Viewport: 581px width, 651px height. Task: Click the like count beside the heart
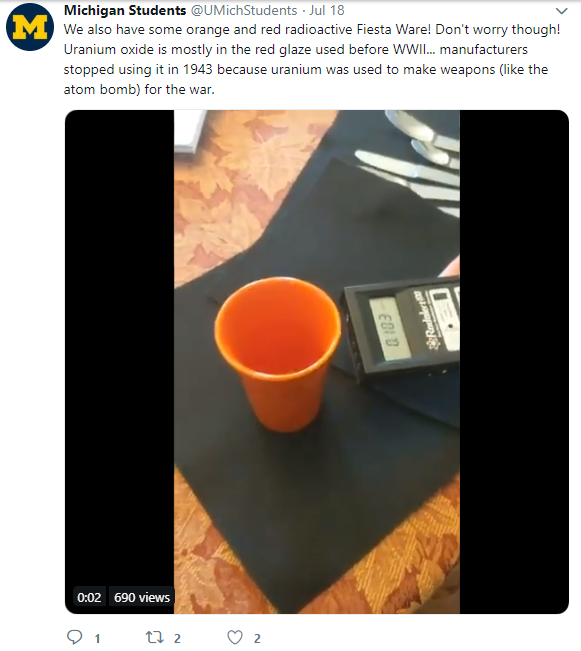257,639
